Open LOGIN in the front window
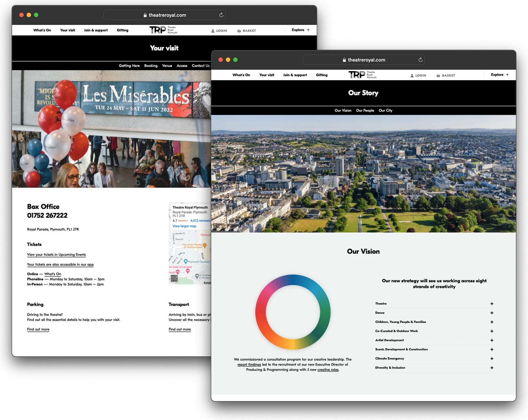528x420 pixels. 418,75
